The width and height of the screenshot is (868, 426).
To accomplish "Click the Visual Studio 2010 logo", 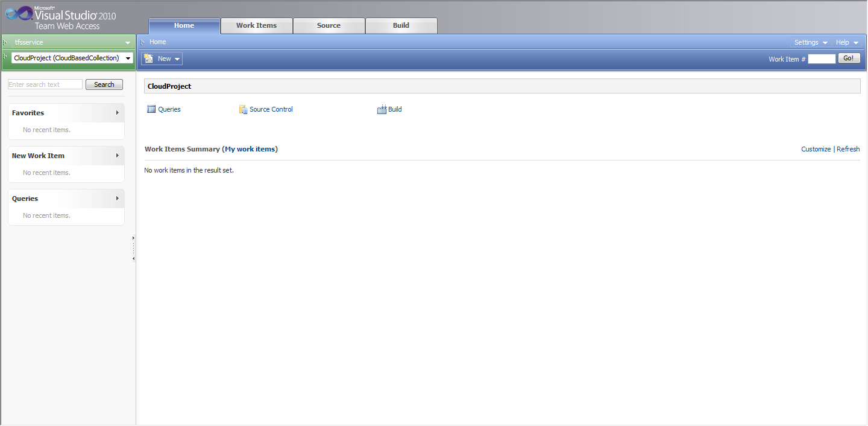I will click(60, 17).
